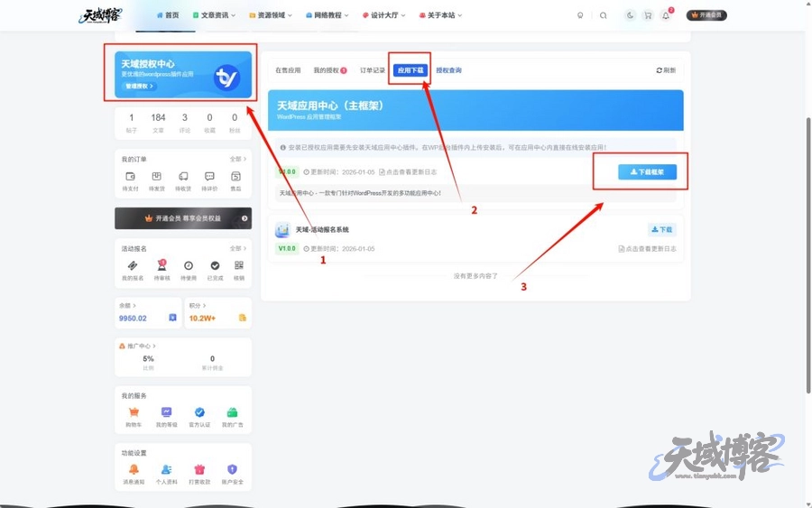Open the 推广中心 promotion center link

(x=138, y=346)
